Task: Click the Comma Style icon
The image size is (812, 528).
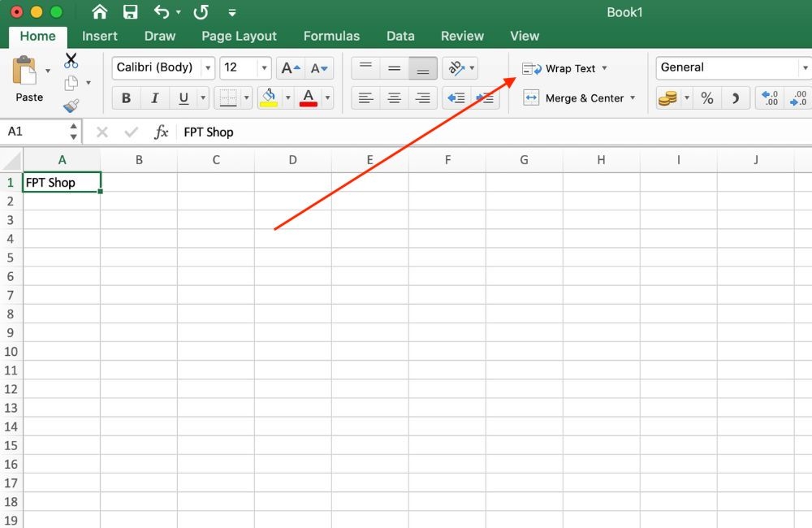Action: [x=736, y=97]
